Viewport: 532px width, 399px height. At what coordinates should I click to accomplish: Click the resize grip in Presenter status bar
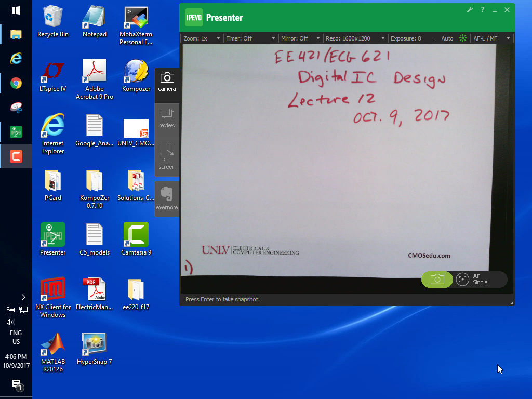[512, 303]
